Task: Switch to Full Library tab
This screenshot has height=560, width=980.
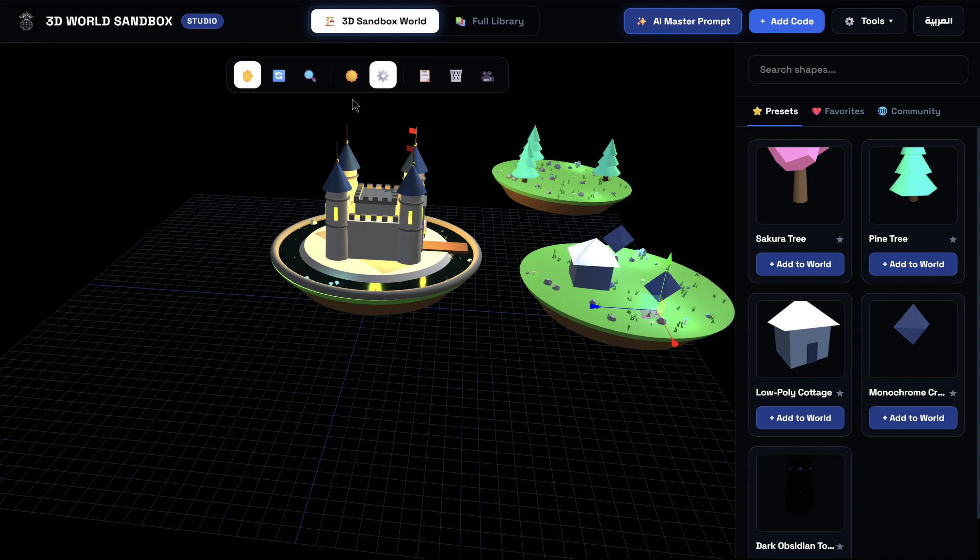Action: [x=489, y=21]
